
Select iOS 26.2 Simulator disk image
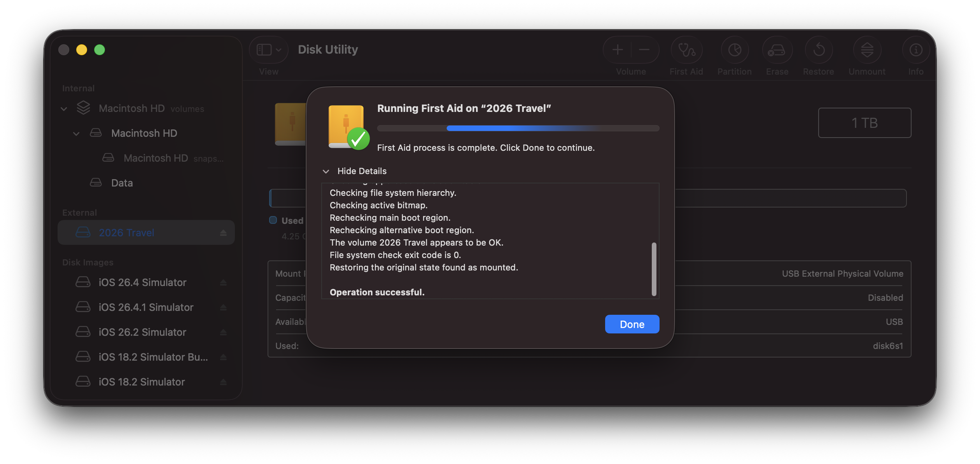146,332
